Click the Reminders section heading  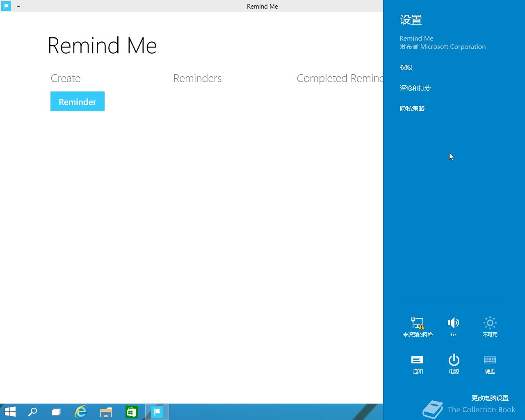point(197,78)
